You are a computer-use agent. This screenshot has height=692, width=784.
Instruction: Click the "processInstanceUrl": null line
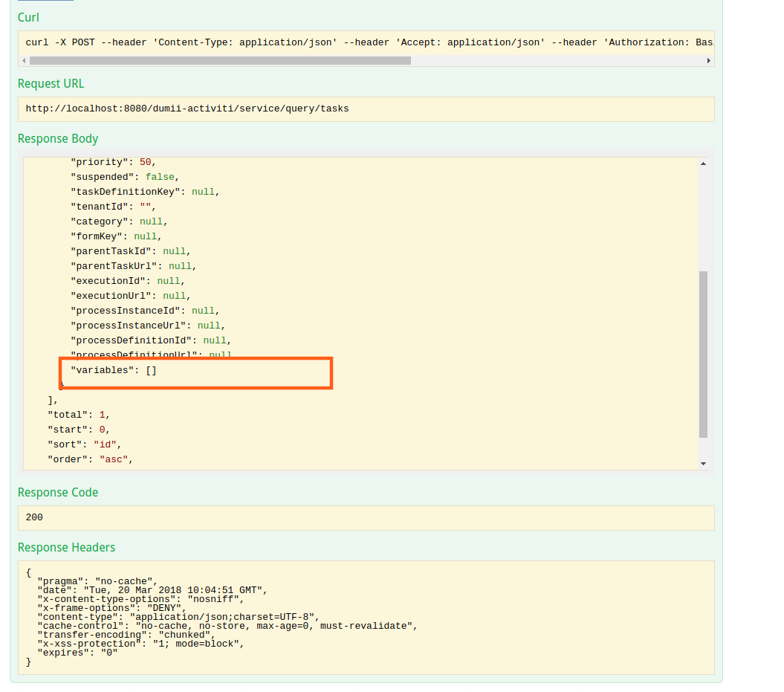pyautogui.click(x=148, y=326)
